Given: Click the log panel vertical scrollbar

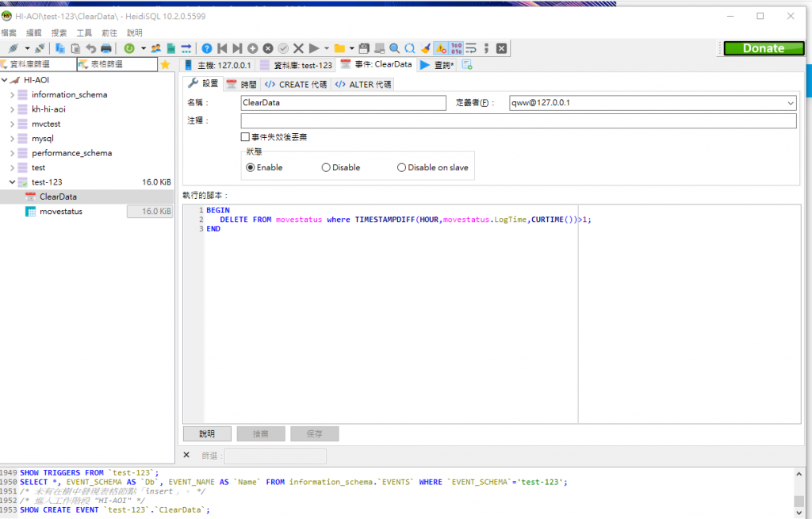Looking at the screenshot, I should pyautogui.click(x=799, y=493).
